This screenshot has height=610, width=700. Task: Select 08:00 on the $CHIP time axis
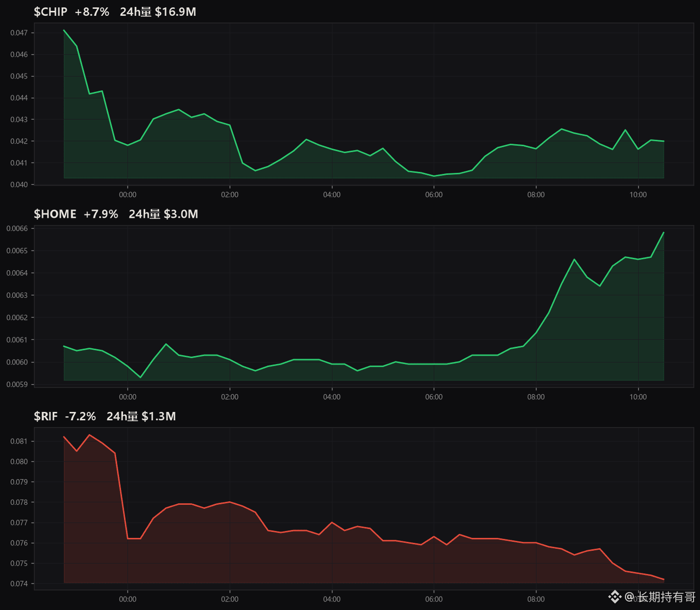tap(536, 195)
